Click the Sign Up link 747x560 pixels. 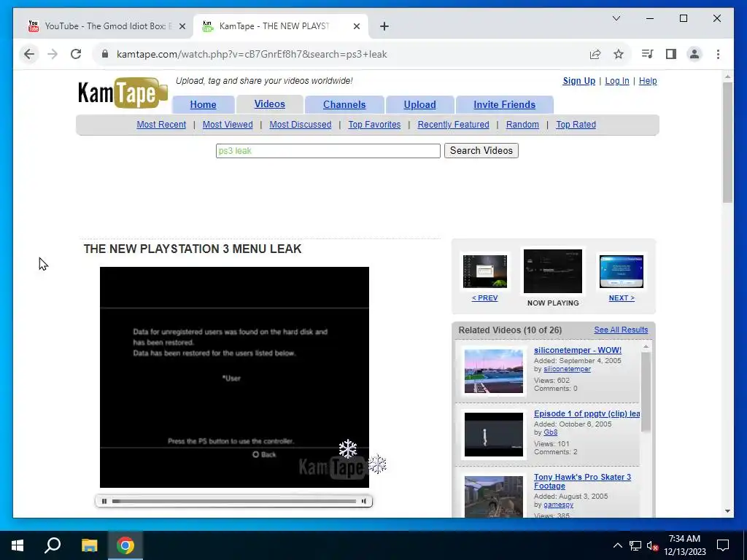[578, 81]
